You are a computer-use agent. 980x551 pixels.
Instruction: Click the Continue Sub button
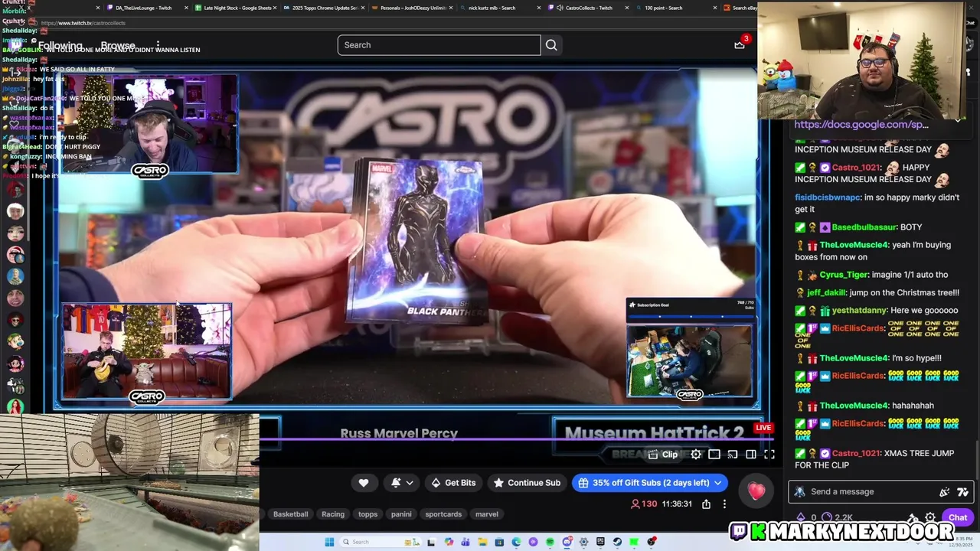tap(527, 483)
